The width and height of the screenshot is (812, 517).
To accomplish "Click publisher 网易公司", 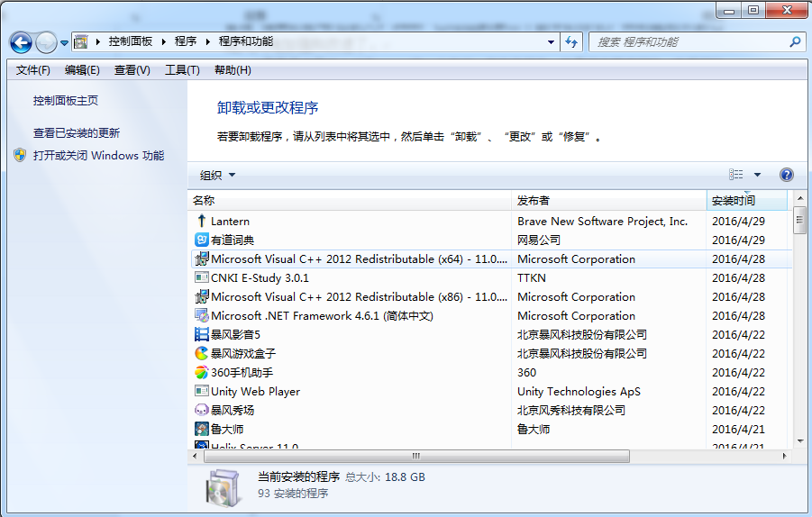I will tap(539, 240).
